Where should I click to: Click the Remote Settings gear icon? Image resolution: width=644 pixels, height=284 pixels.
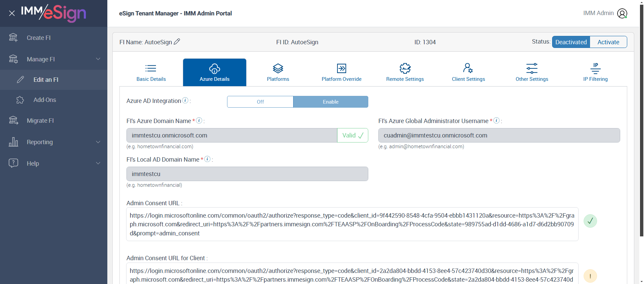[x=405, y=68]
